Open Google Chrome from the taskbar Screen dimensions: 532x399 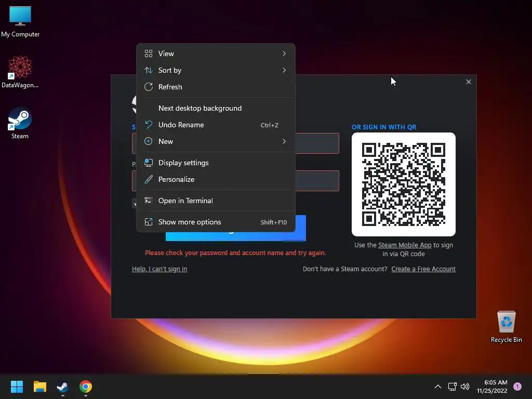86,387
